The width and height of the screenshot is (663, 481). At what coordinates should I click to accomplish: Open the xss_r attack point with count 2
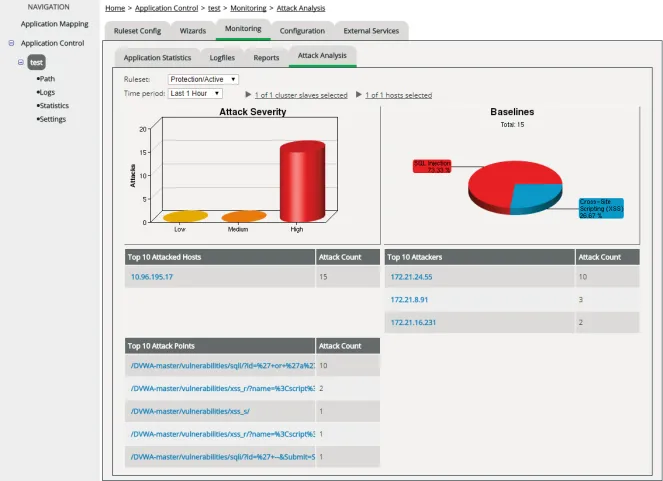tap(223, 388)
